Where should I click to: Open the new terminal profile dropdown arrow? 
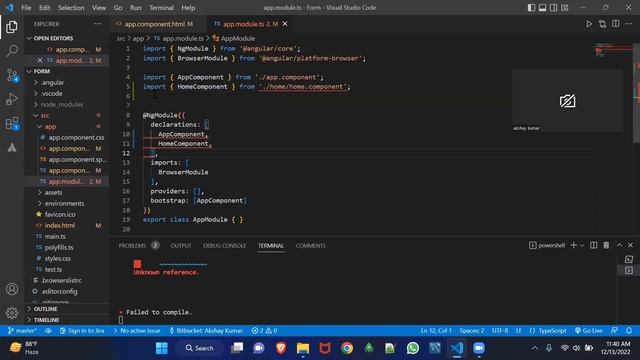click(582, 245)
